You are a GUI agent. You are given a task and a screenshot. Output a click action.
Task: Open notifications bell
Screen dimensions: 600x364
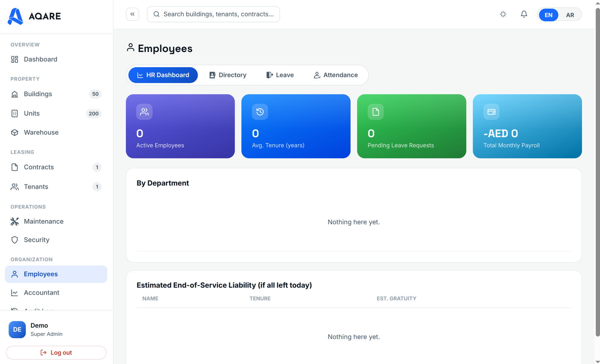tap(524, 14)
